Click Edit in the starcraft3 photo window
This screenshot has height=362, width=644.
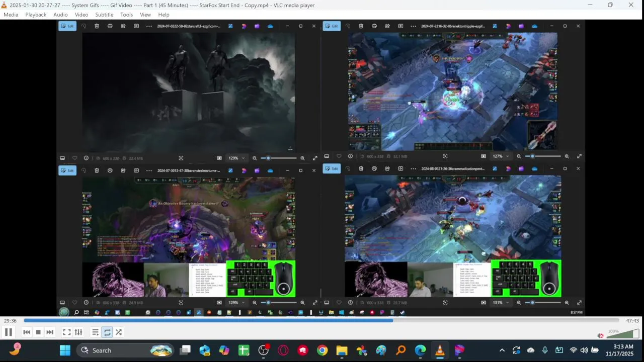(67, 26)
